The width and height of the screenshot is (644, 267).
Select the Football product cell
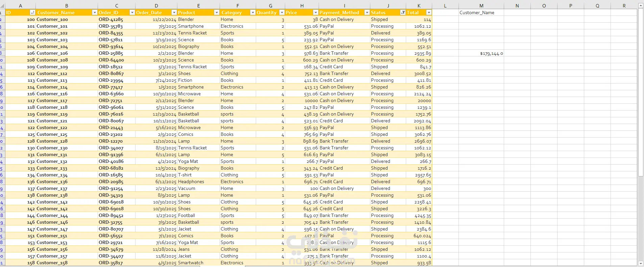(198, 215)
